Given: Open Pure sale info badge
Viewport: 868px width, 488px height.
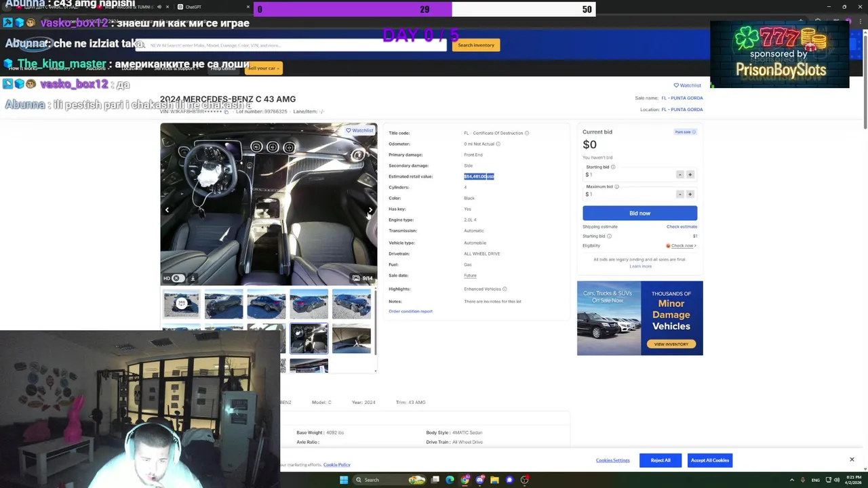Looking at the screenshot, I should [x=685, y=131].
